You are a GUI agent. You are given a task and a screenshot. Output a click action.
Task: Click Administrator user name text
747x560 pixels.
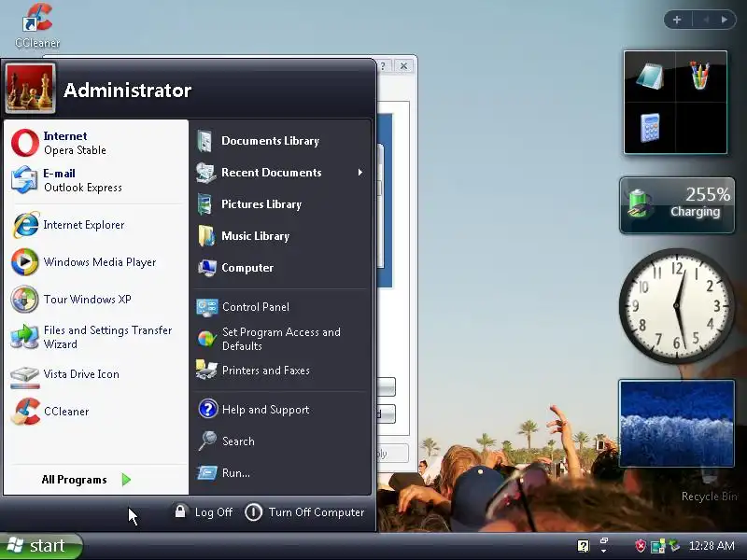pos(128,90)
